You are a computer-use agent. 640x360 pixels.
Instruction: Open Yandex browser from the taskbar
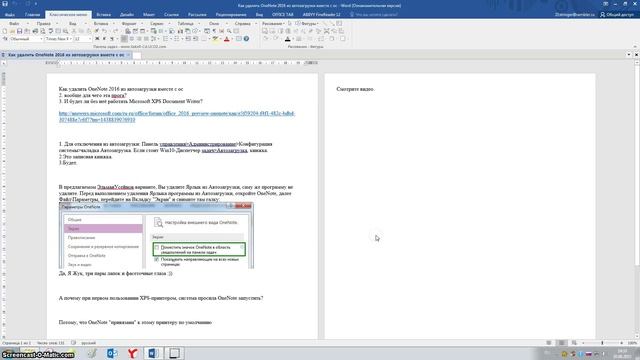(132, 353)
